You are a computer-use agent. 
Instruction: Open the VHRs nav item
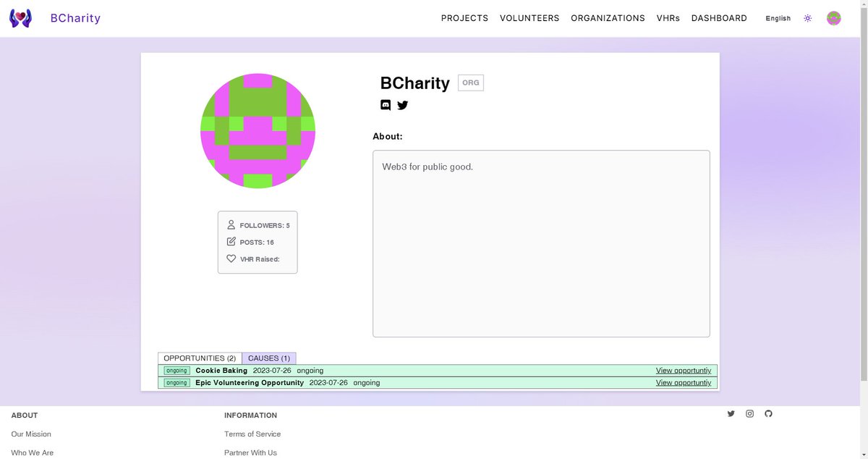point(668,18)
